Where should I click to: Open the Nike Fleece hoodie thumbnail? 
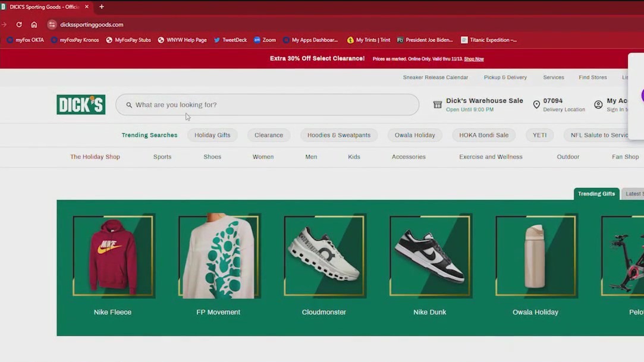(x=113, y=256)
